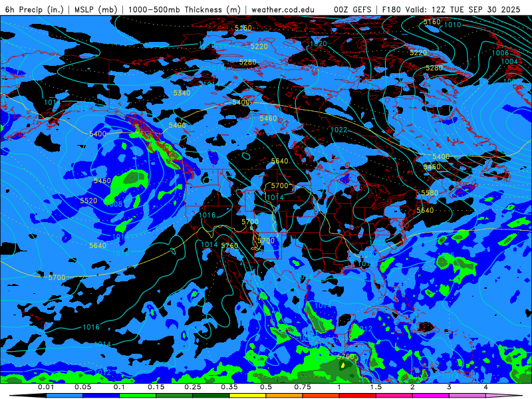Click the pink 1.5 legend swatch
This screenshot has height=399, width=532.
tap(394, 396)
